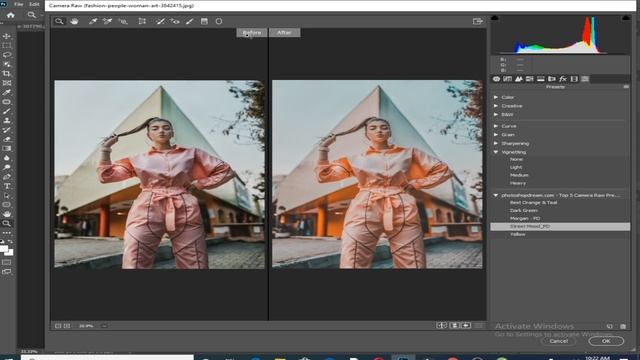Toggle shadow clipping warning in histogram
The image size is (640, 360).
click(495, 18)
